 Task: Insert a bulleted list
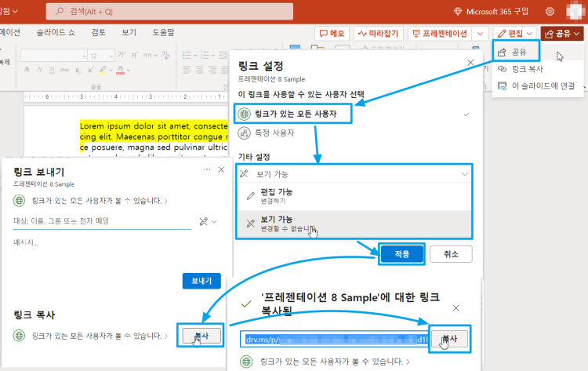187,56
